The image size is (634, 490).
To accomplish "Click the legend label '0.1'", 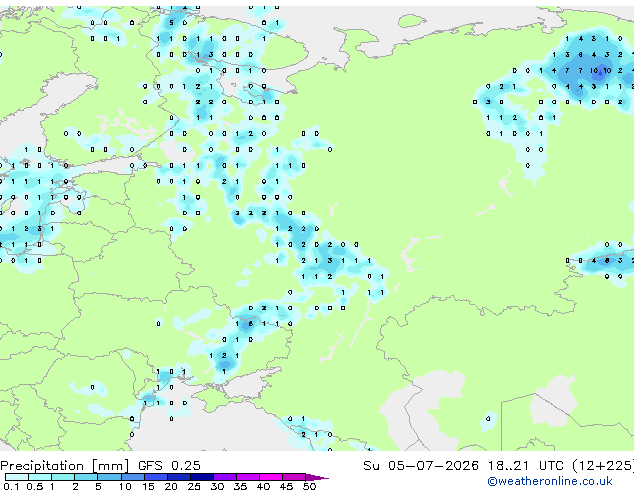I will click(x=11, y=486).
